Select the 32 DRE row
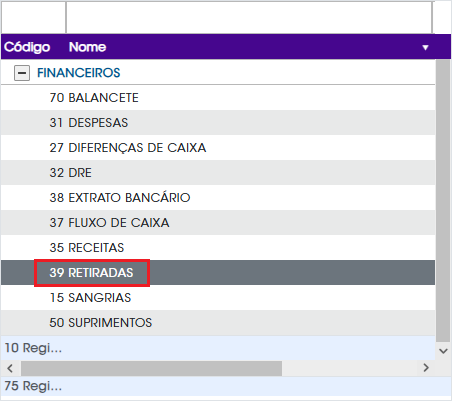 coord(218,172)
